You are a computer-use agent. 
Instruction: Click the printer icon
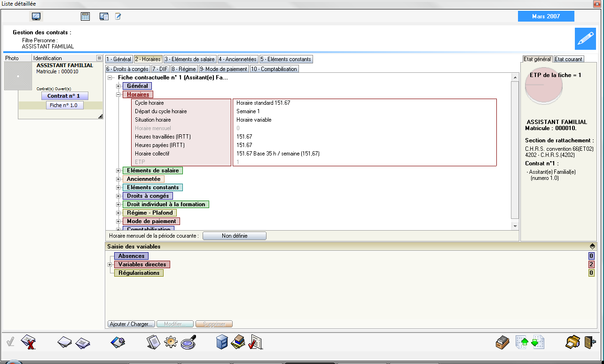click(x=573, y=342)
